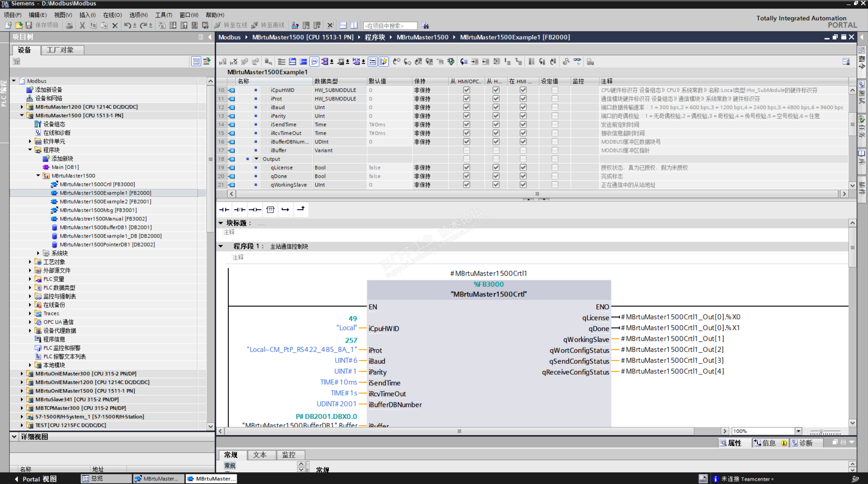Open the 在线(O) menu
Image resolution: width=868 pixels, height=484 pixels.
112,15
